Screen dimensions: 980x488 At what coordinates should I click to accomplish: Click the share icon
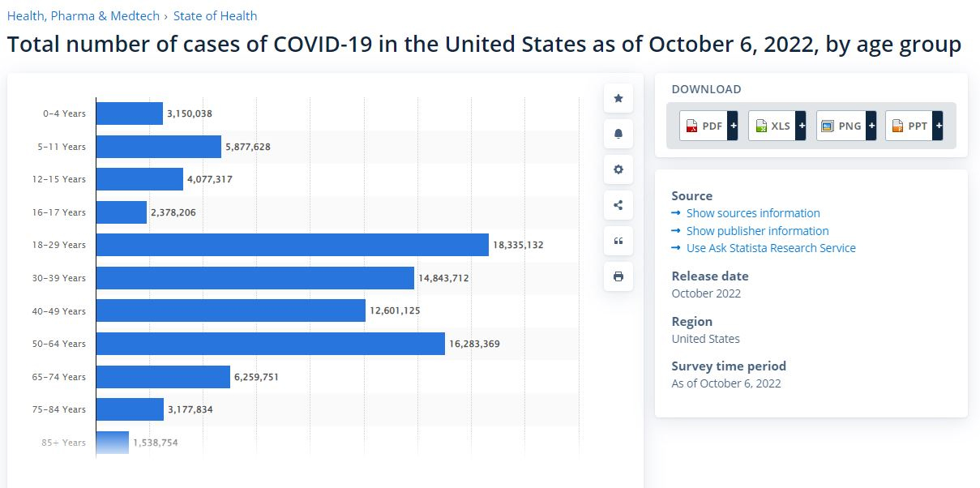(x=618, y=205)
